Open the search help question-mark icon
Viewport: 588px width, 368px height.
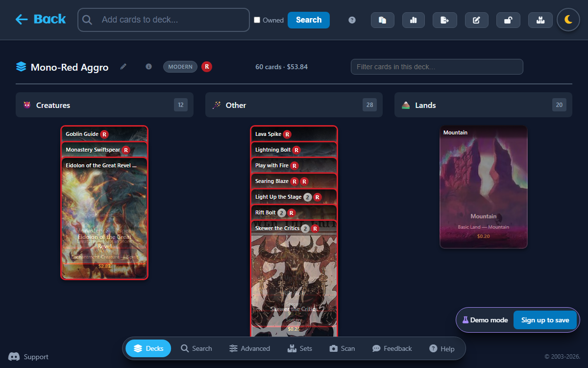point(352,20)
